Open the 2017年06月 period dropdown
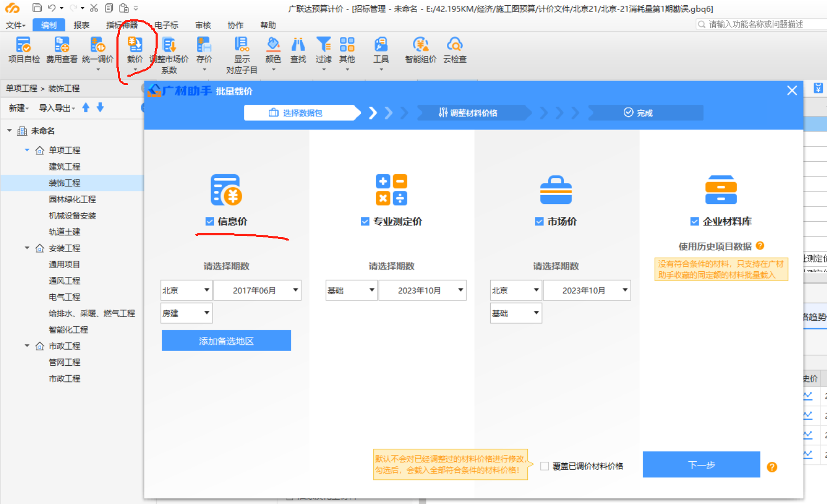This screenshot has width=827, height=504. click(x=257, y=290)
